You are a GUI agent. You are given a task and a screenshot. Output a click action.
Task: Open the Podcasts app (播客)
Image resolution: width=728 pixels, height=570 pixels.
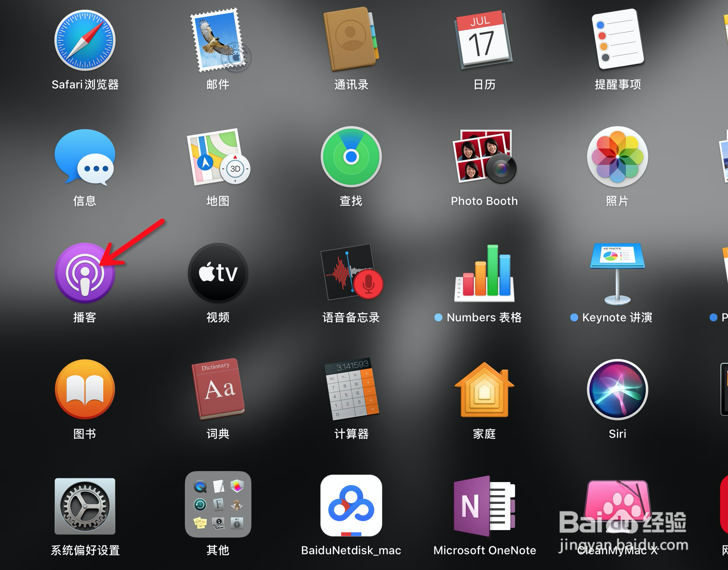coord(85,273)
